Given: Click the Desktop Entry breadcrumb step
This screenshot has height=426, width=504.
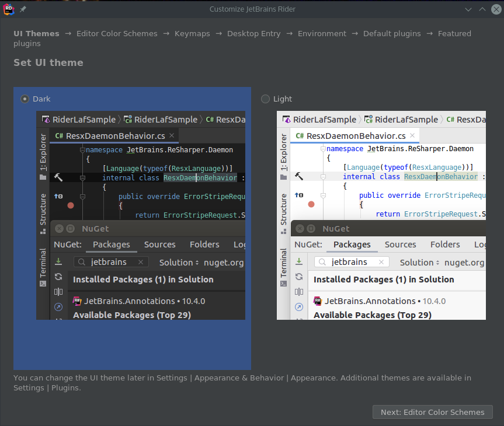Looking at the screenshot, I should [x=253, y=33].
